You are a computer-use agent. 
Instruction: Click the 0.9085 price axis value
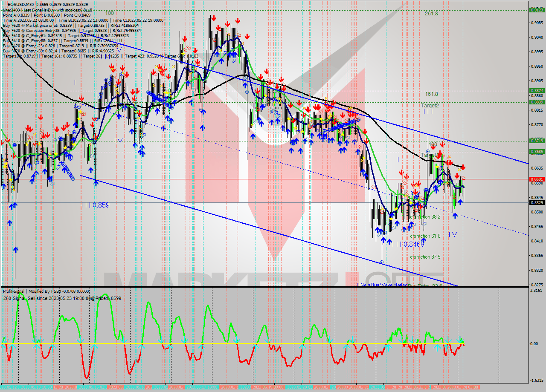pyautogui.click(x=536, y=23)
